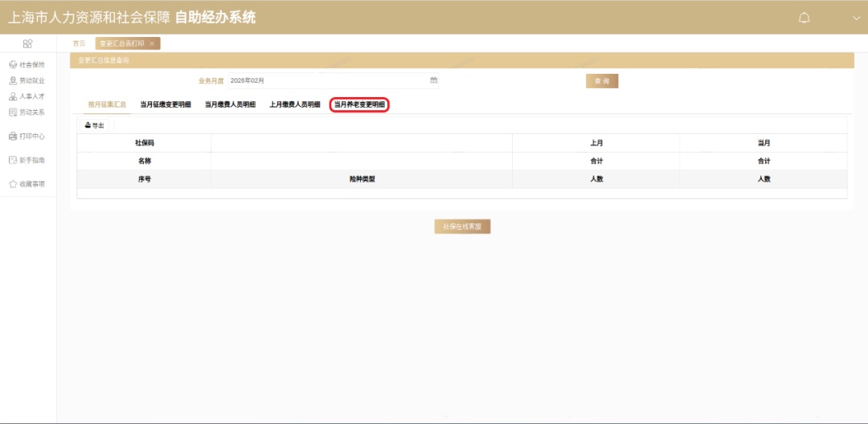The height and width of the screenshot is (424, 868).
Task: Click the notification bell icon
Action: [804, 18]
